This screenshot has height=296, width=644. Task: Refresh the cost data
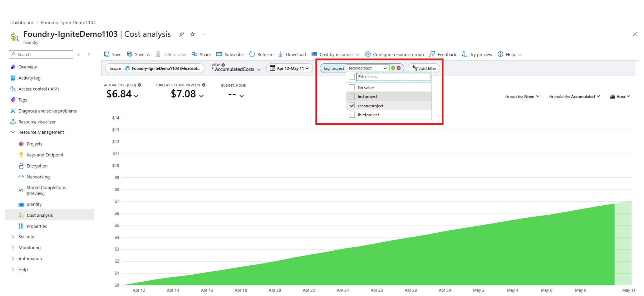(261, 54)
